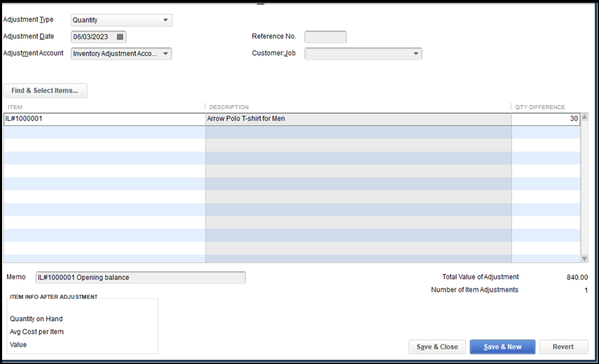This screenshot has height=364, width=599.
Task: Click the table scrollbar up arrow
Action: (x=584, y=117)
